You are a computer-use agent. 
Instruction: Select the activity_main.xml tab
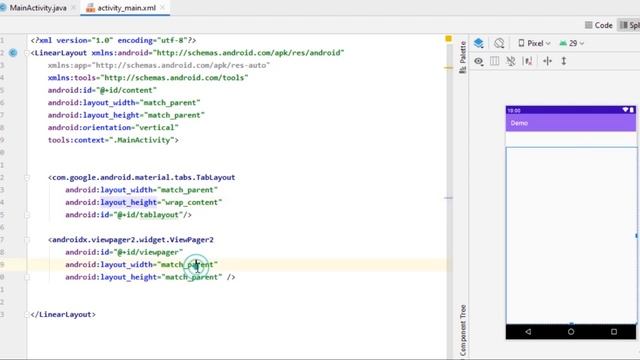click(x=126, y=8)
